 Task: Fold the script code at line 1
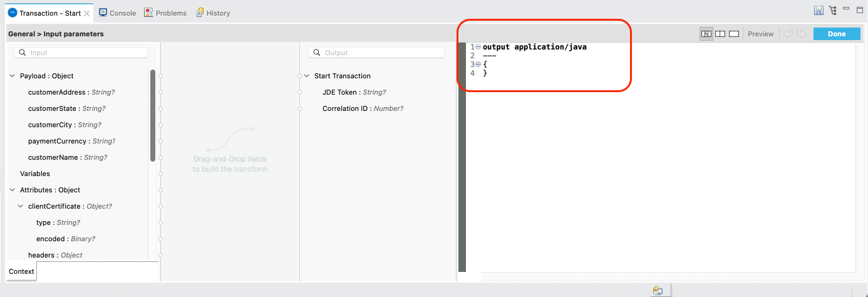478,47
